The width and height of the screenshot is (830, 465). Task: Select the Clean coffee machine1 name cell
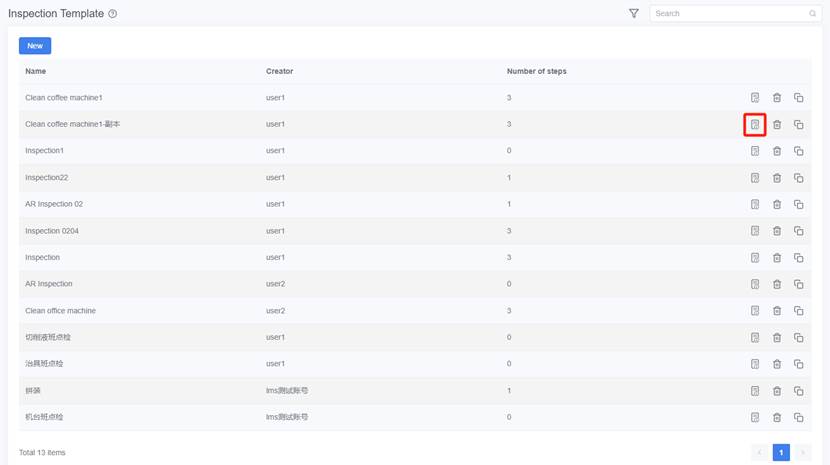(64, 97)
